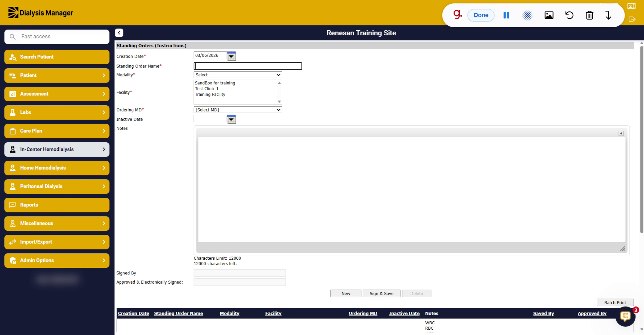Sort table by Standing Order Name column
Viewport: 644px width, 335px height.
click(x=178, y=313)
